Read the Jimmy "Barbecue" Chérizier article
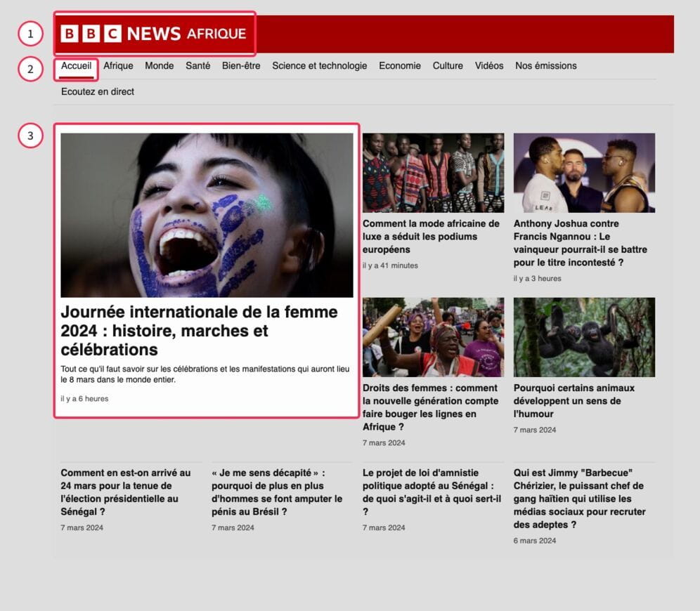This screenshot has height=611, width=700. point(578,499)
